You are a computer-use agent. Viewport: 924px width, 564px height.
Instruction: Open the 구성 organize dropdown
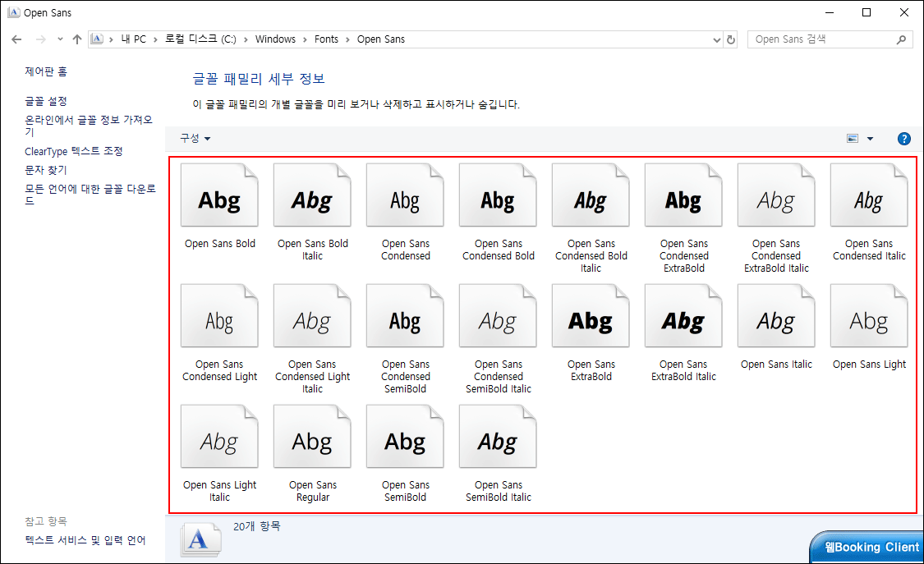[x=195, y=139]
